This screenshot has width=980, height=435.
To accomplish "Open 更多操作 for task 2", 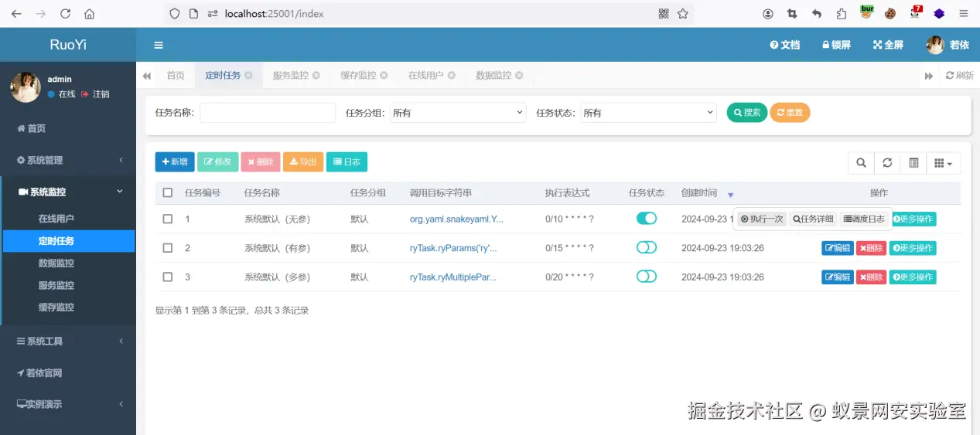I will [913, 248].
